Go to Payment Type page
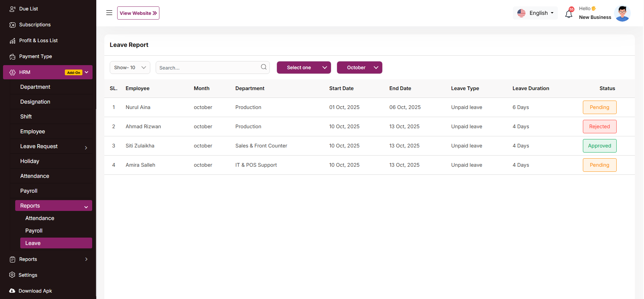Viewport: 644px width, 299px height. pos(35,56)
